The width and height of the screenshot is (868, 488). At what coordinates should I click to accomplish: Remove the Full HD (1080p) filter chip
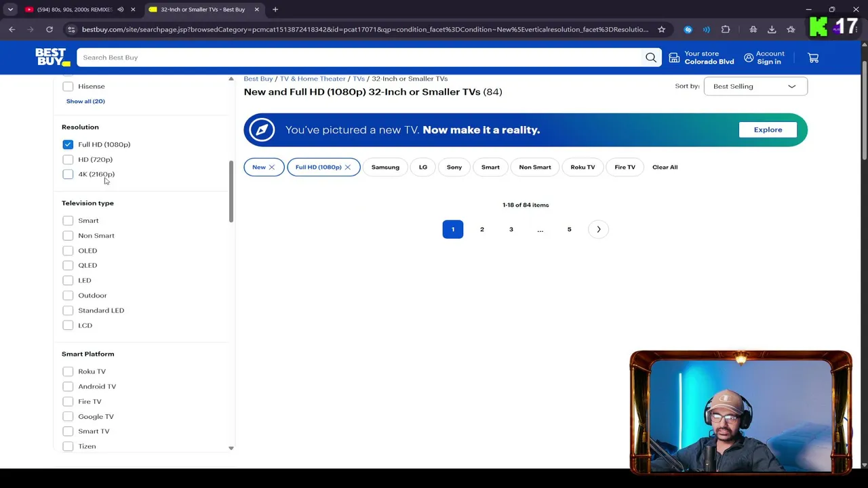[347, 167]
